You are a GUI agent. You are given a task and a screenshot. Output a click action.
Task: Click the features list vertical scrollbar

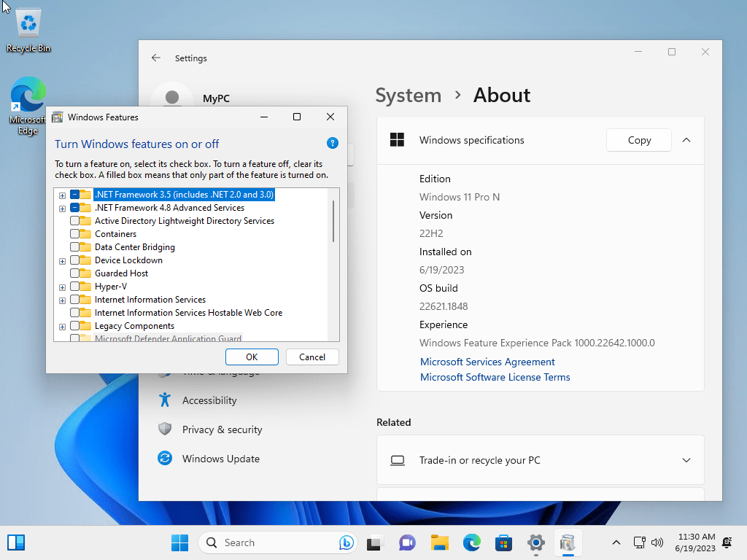(x=333, y=222)
